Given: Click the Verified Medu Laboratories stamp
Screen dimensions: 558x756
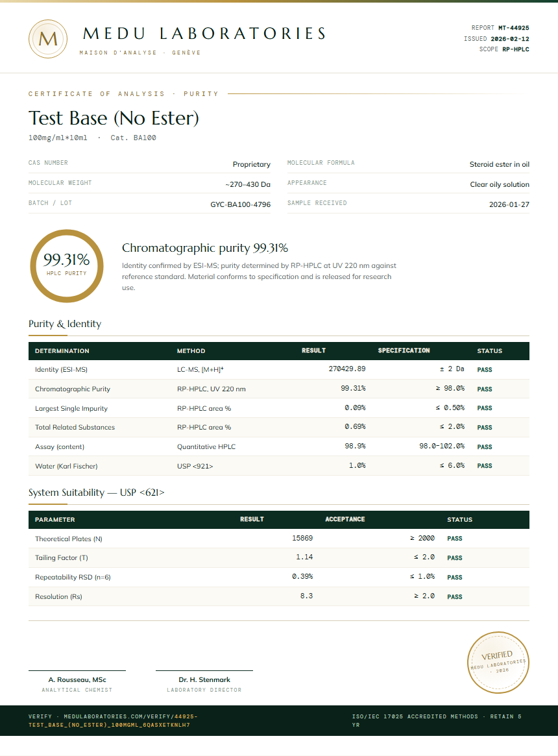Looking at the screenshot, I should click(498, 663).
